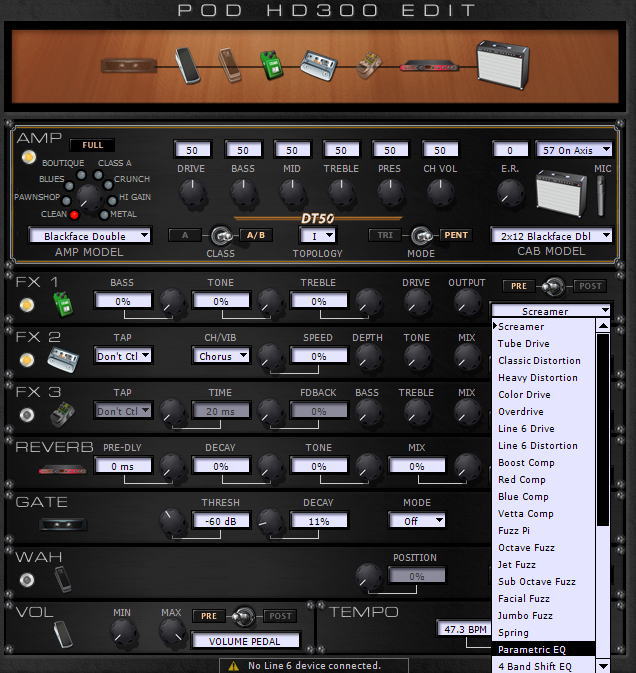Click the gray pedal icon in the FX 3 row
The image size is (636, 673).
pos(63,414)
